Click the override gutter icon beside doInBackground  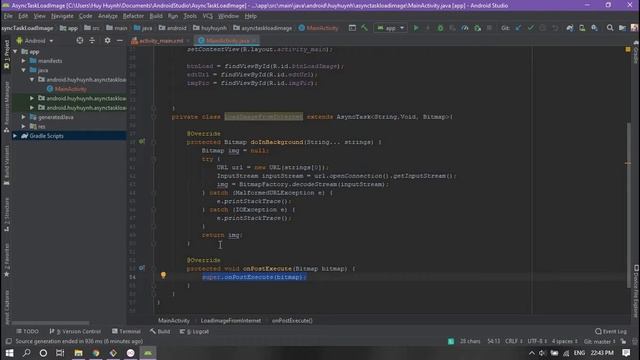[142, 141]
